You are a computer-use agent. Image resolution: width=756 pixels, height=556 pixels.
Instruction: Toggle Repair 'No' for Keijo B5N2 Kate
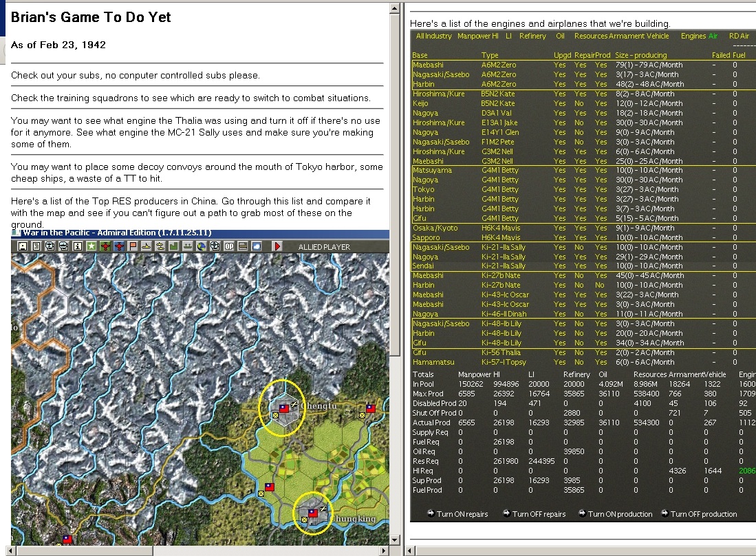pyautogui.click(x=579, y=104)
